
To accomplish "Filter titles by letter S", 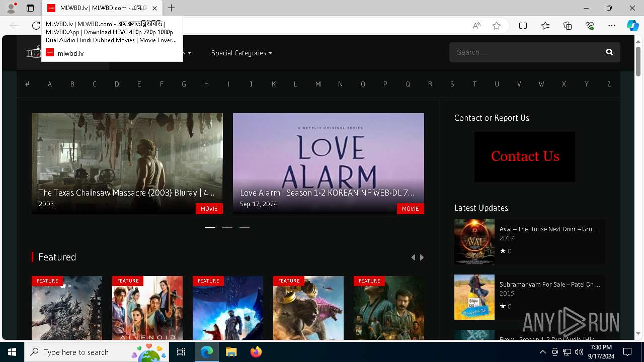I will click(x=452, y=84).
